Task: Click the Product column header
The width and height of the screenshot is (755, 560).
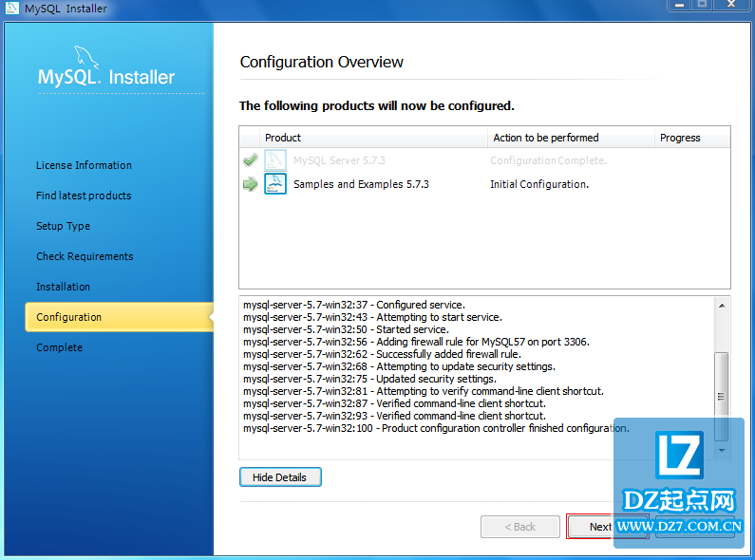Action: (373, 138)
